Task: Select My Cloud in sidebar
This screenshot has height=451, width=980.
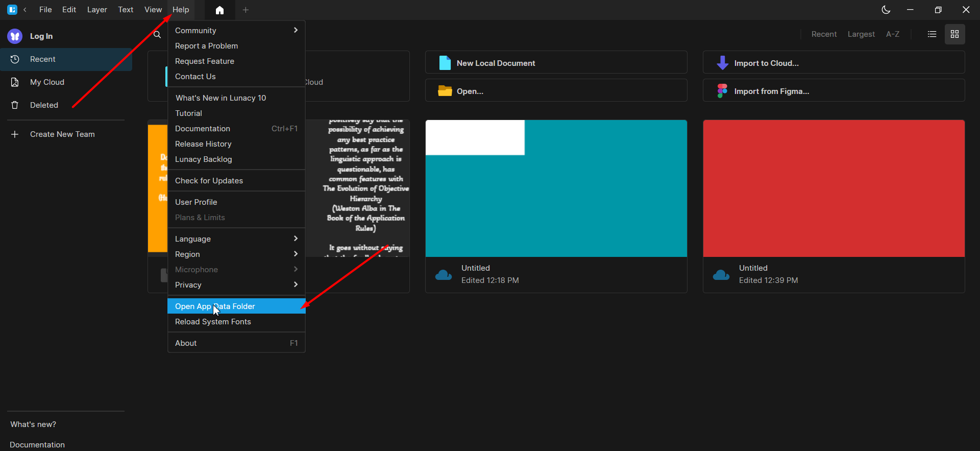Action: tap(66, 82)
